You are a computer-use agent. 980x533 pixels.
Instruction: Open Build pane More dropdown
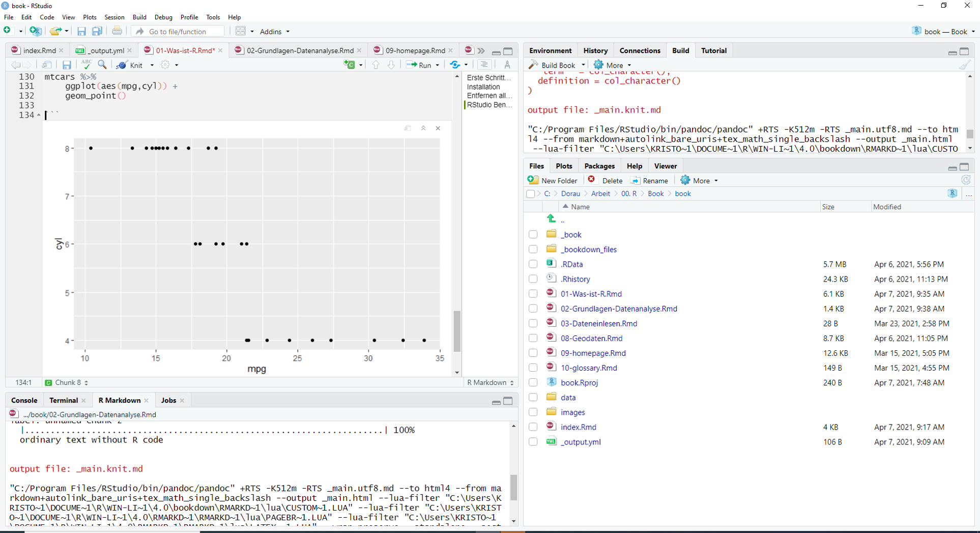tap(613, 65)
